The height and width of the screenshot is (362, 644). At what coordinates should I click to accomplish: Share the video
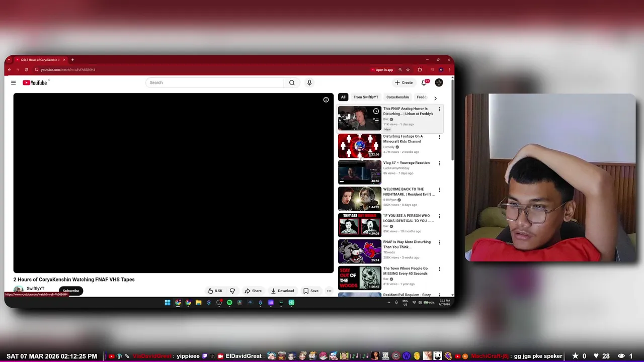coord(253,291)
